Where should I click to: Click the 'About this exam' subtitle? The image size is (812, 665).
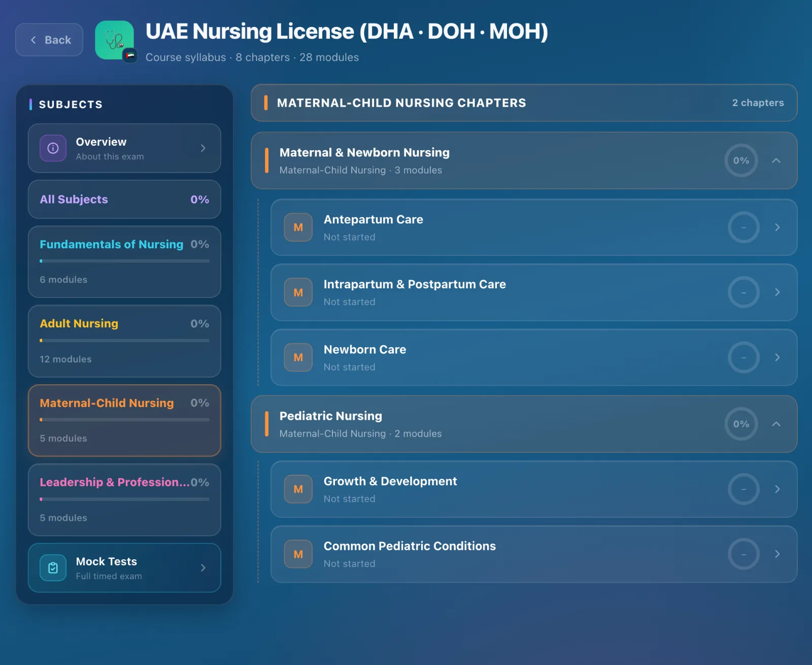coord(110,157)
